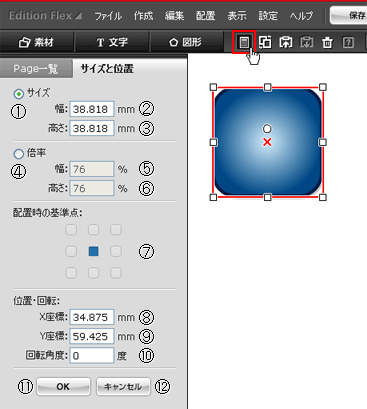Select the サイズ radio button
This screenshot has width=367, height=409.
pos(19,94)
